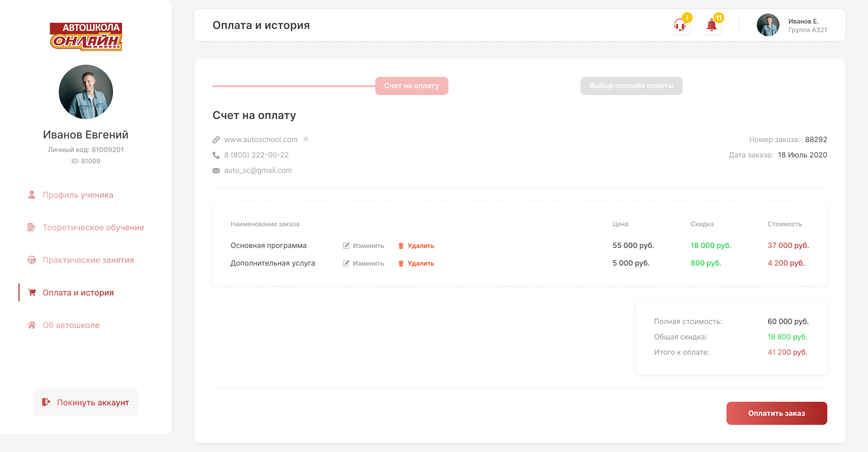Click the shopping cart icon in the sidebar
Image resolution: width=868 pixels, height=452 pixels.
32,292
